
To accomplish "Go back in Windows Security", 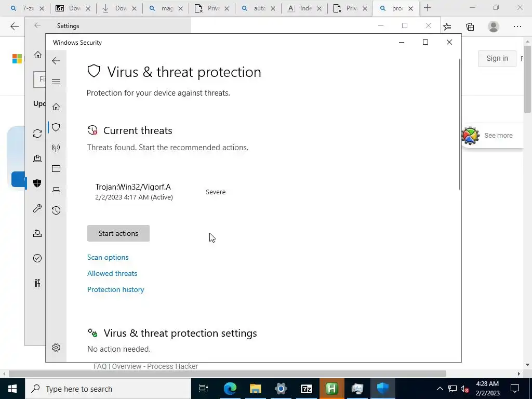I will [56, 61].
